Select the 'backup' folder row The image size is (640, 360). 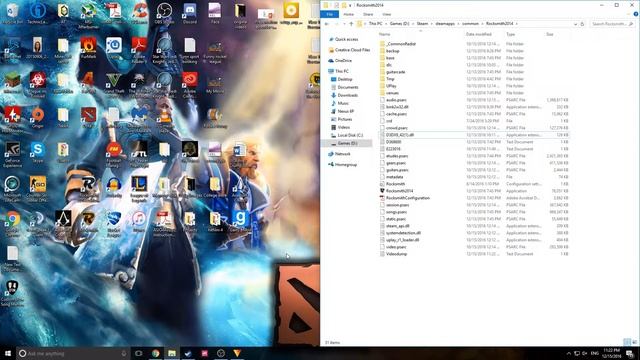click(473, 51)
